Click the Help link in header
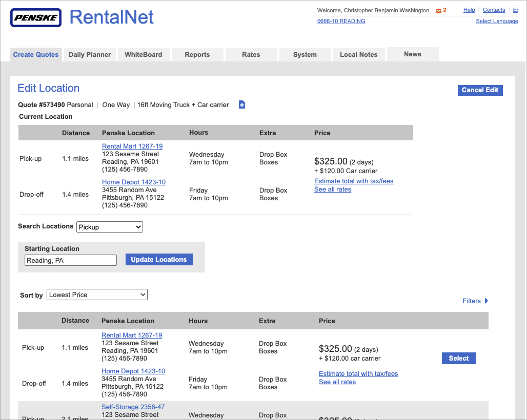527x420 pixels. click(x=469, y=10)
